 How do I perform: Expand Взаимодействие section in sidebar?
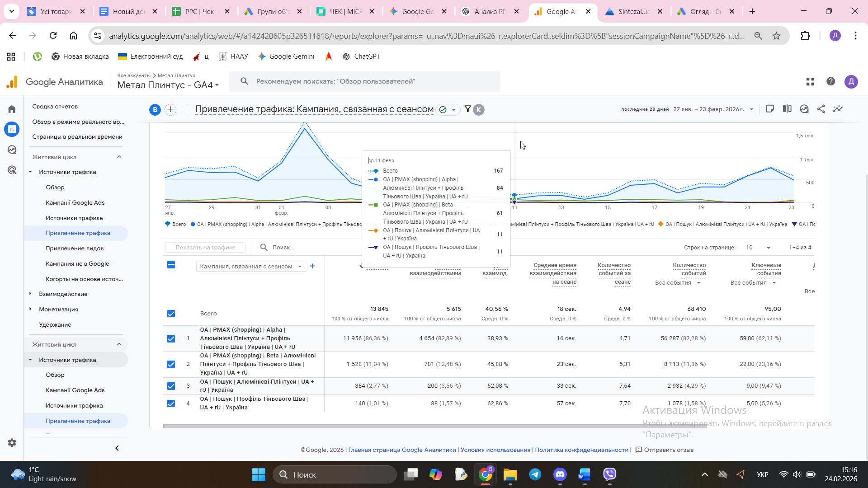(x=63, y=294)
